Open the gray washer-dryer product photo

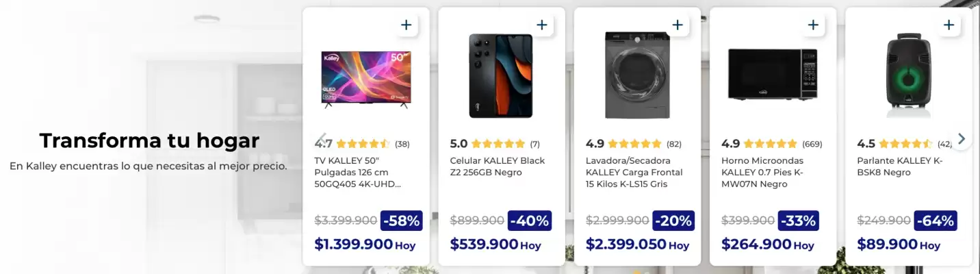pos(637,75)
